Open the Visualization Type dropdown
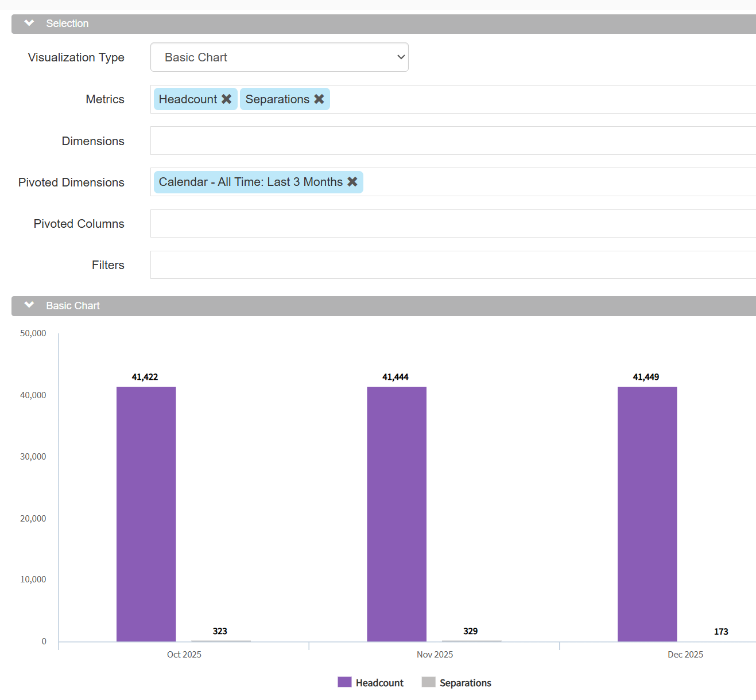Image resolution: width=756 pixels, height=700 pixels. pyautogui.click(x=279, y=57)
